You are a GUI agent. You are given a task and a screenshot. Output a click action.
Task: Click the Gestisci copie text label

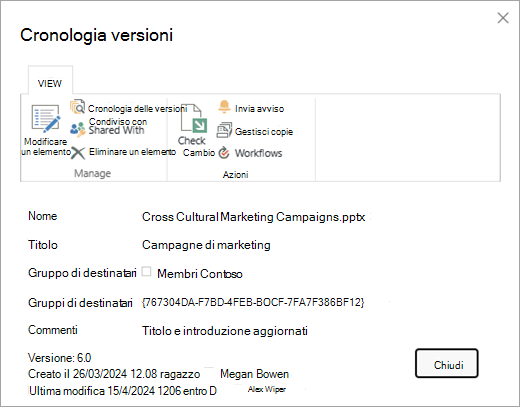[264, 132]
